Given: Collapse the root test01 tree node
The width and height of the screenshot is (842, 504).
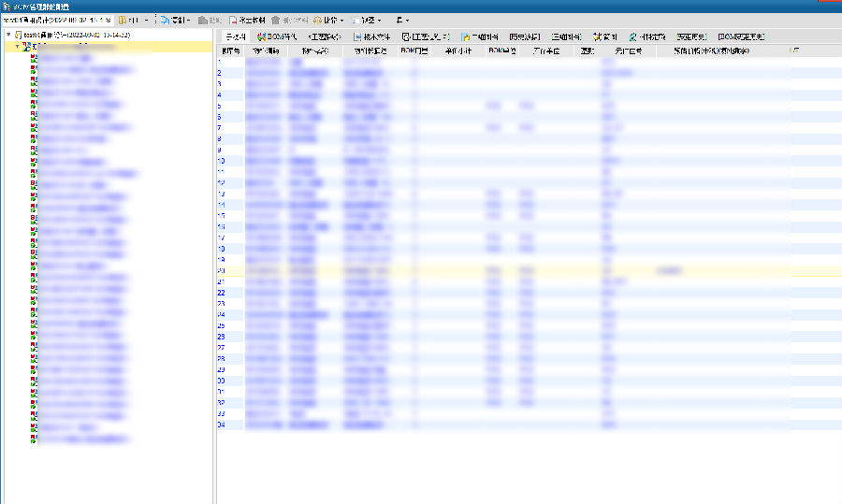Looking at the screenshot, I should pos(8,35).
